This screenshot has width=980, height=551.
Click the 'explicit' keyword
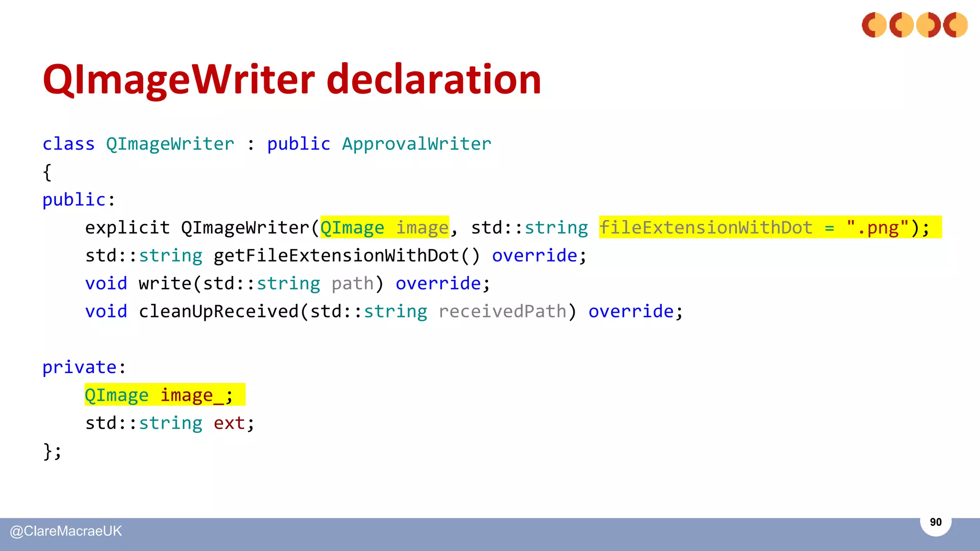[127, 228]
